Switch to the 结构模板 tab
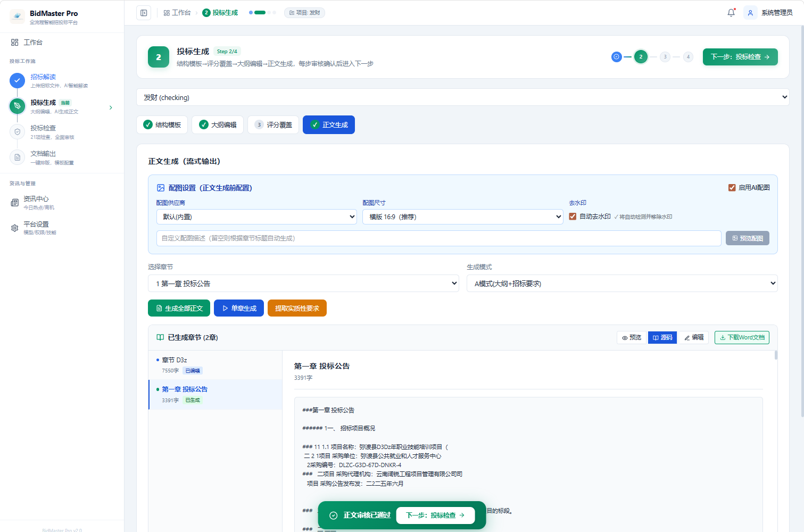The width and height of the screenshot is (804, 532). pos(162,125)
